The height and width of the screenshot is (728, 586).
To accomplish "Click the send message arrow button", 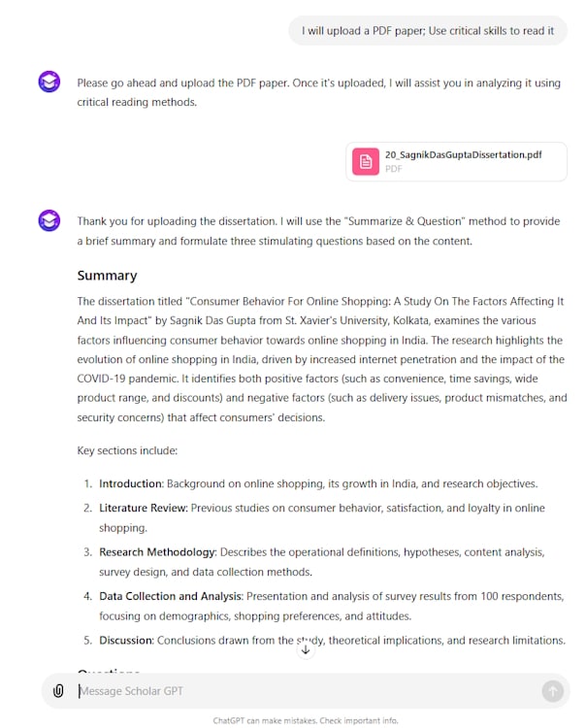I will point(553,691).
